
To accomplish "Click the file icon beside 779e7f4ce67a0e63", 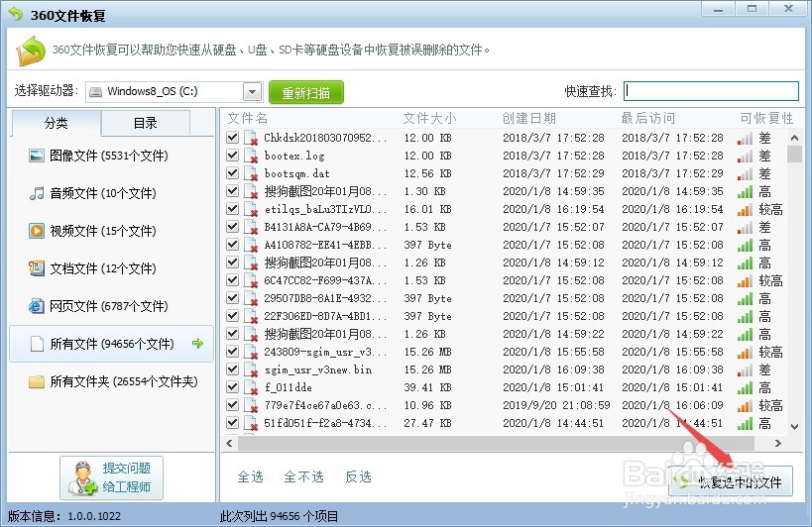I will click(251, 405).
